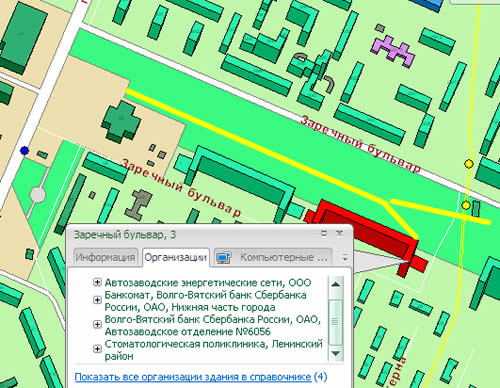This screenshot has height=388, width=500.
Task: Expand the Банкомат Сбербанка entry
Action: [97, 300]
